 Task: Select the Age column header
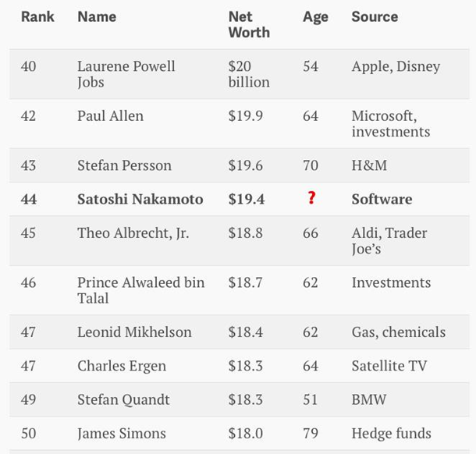[x=315, y=17]
